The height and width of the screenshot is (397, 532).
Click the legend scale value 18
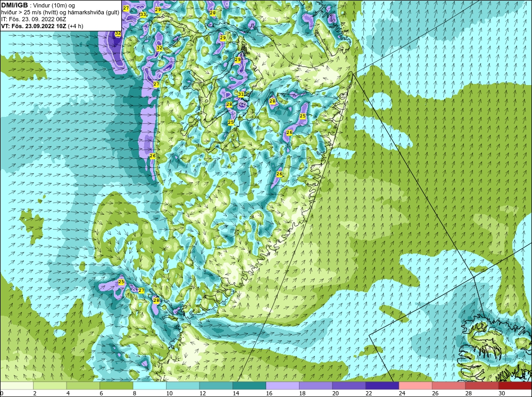302,393
